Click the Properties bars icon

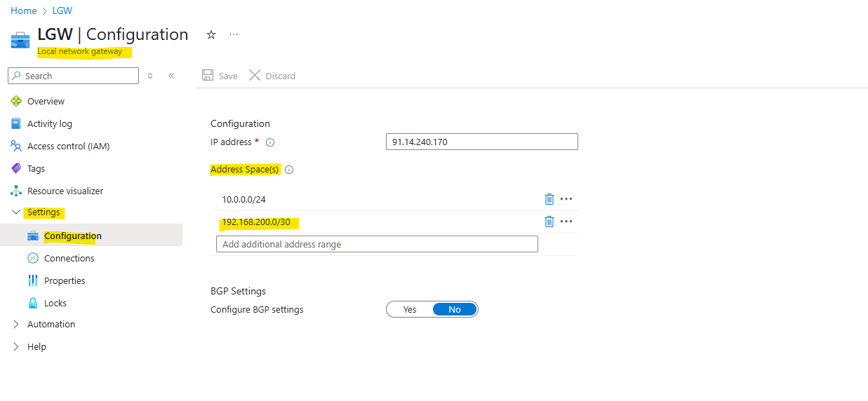coord(33,280)
